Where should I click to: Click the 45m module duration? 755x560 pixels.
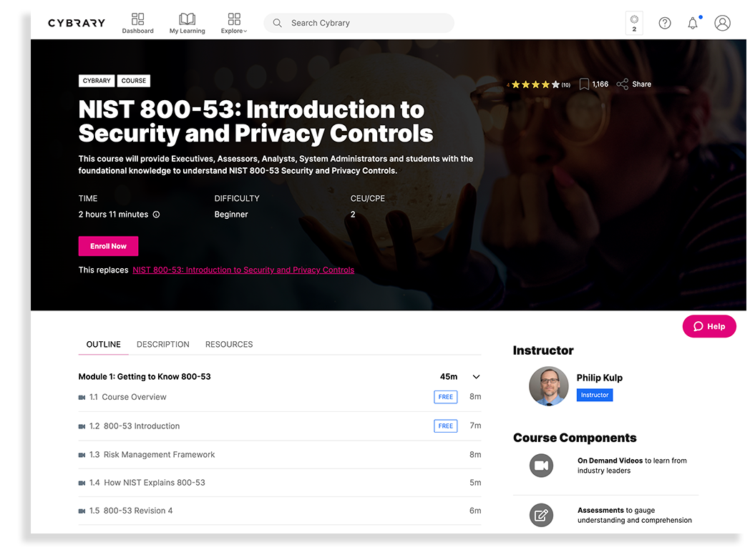click(x=448, y=377)
